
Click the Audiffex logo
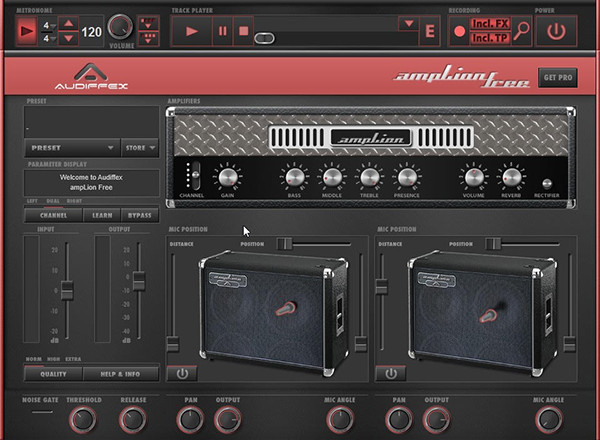[x=91, y=77]
